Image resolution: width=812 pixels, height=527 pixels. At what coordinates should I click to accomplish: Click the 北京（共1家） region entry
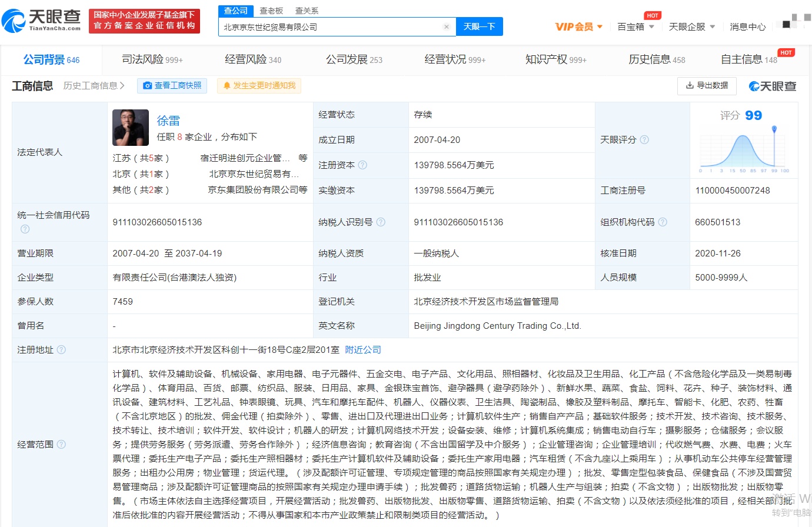click(x=141, y=174)
